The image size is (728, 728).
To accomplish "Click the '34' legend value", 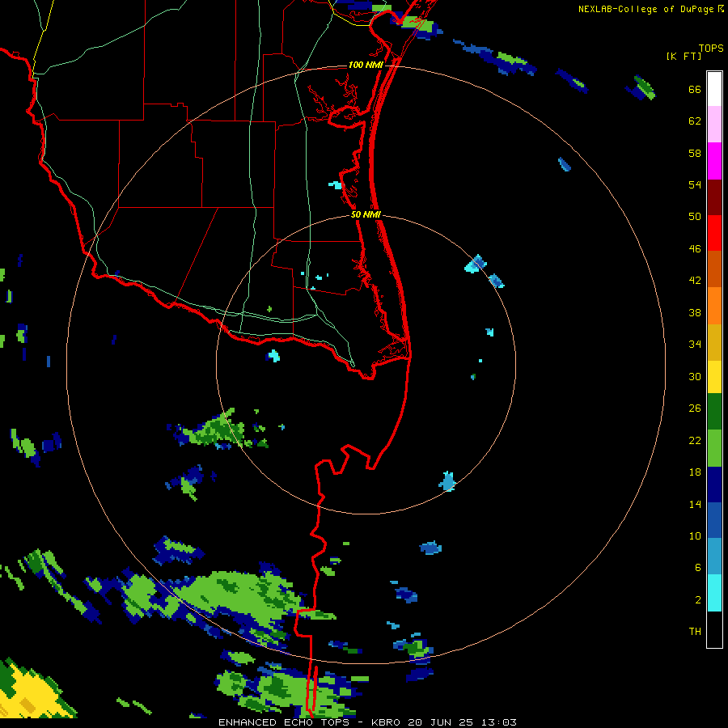I will [695, 344].
